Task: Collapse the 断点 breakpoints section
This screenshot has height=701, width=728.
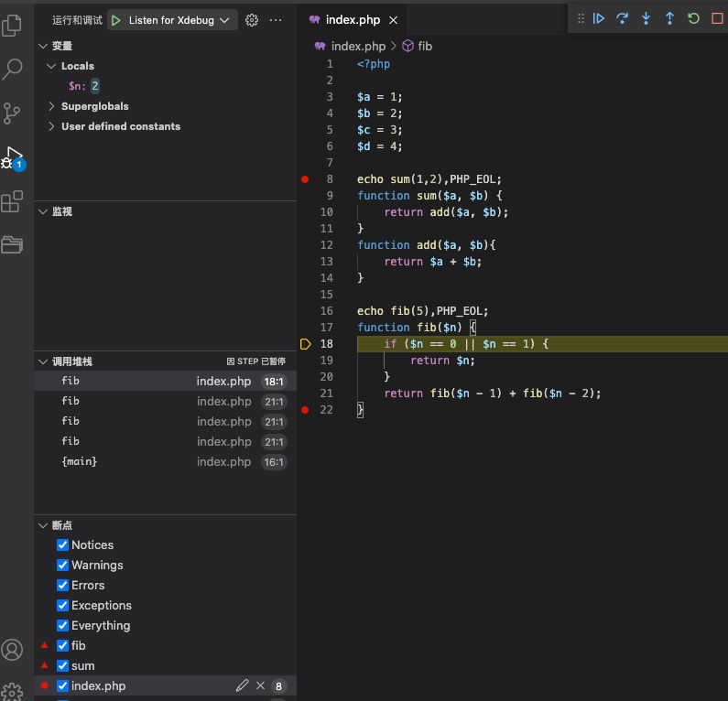Action: pos(43,525)
